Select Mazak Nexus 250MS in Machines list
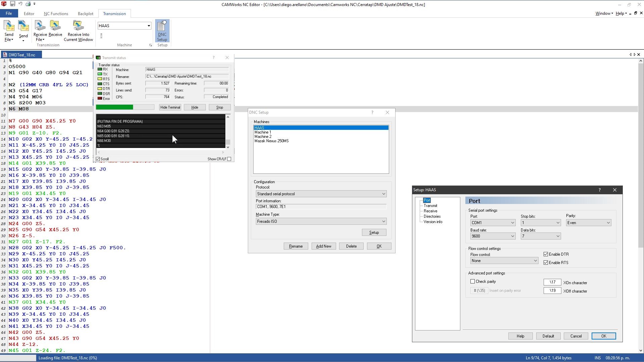Viewport: 644px width, 362px height. (272, 141)
